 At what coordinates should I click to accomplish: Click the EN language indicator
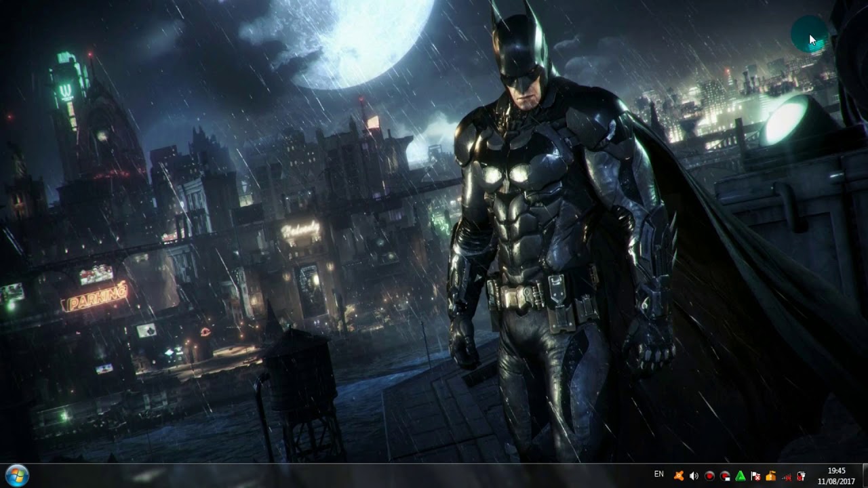point(659,474)
